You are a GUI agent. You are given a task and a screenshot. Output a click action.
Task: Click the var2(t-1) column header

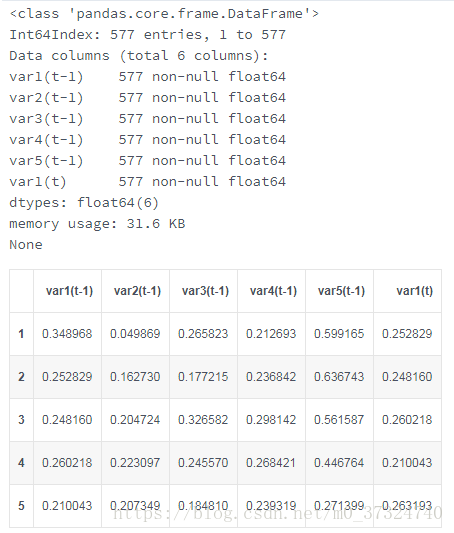tap(137, 291)
